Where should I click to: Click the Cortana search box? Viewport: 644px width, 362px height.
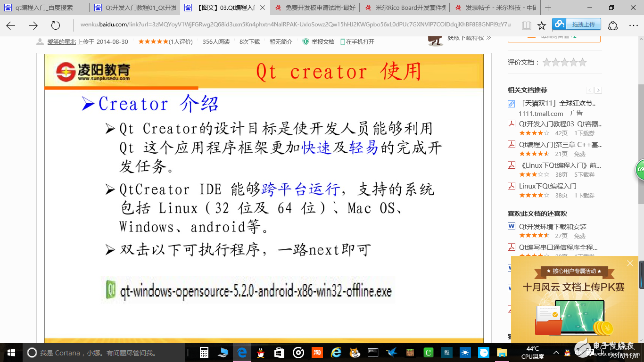[104, 353]
